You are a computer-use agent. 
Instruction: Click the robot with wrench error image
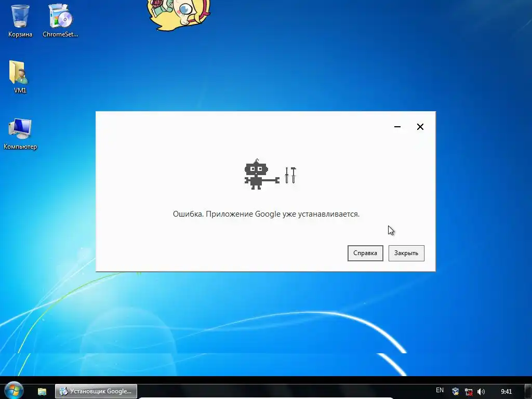tap(270, 174)
